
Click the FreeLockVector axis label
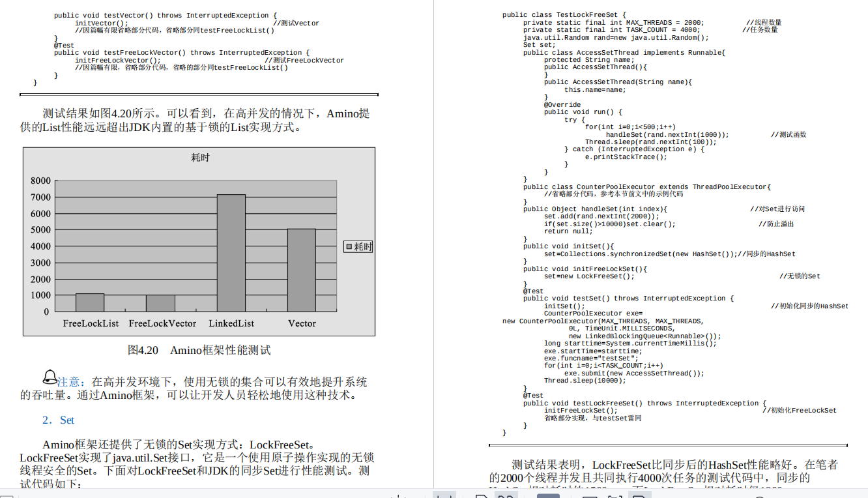click(x=162, y=323)
